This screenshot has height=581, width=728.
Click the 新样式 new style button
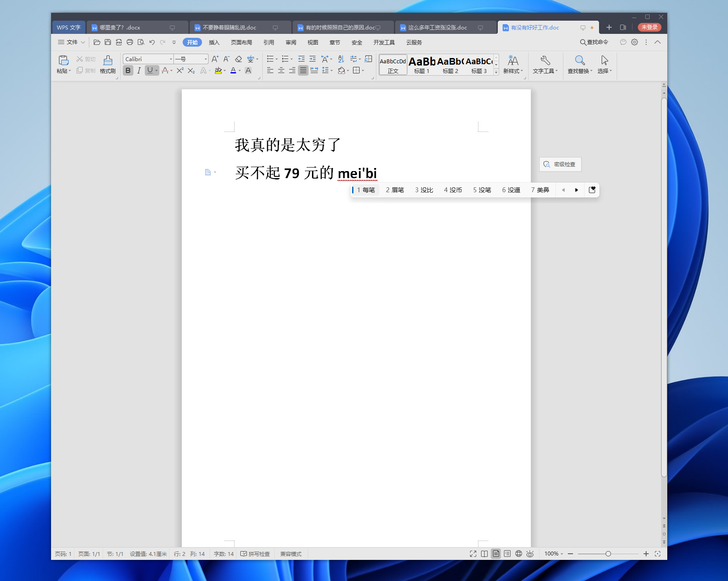pos(513,64)
